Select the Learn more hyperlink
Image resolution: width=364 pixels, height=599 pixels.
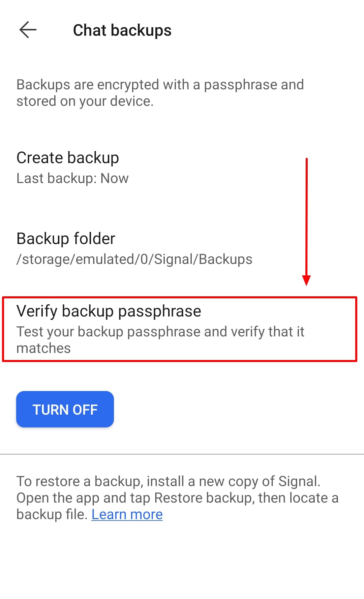127,514
